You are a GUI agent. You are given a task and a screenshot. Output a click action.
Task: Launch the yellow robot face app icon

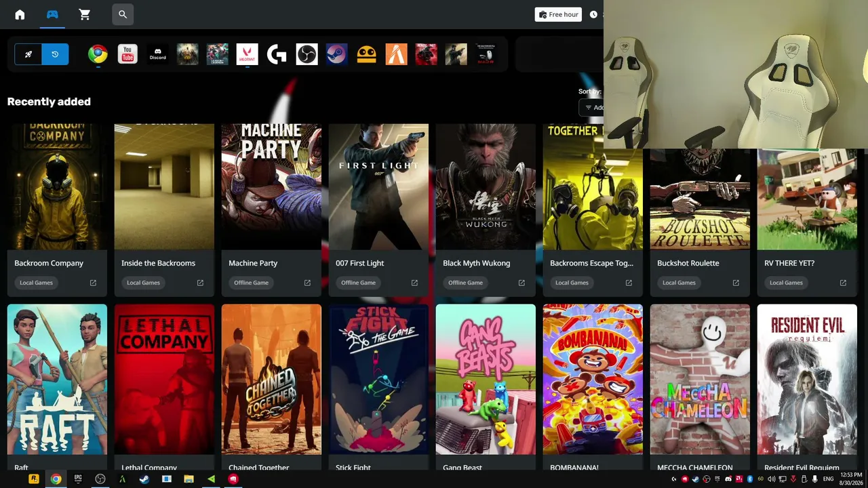click(x=367, y=54)
